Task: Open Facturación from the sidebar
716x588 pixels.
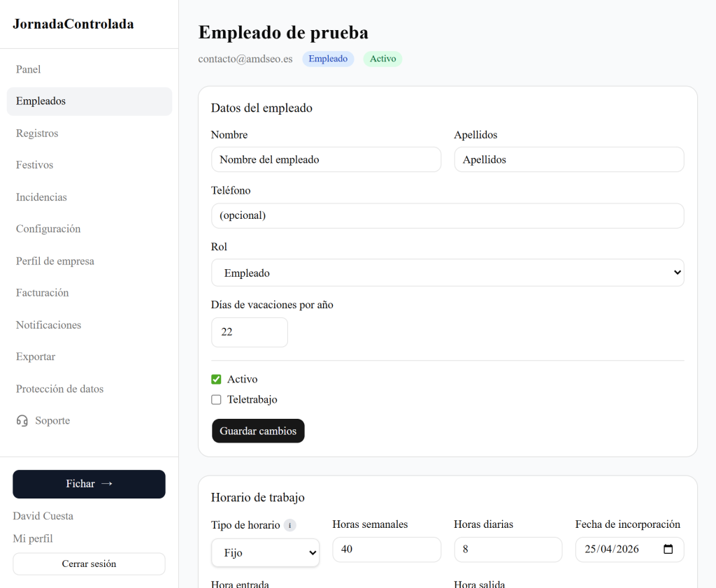Action: coord(43,293)
